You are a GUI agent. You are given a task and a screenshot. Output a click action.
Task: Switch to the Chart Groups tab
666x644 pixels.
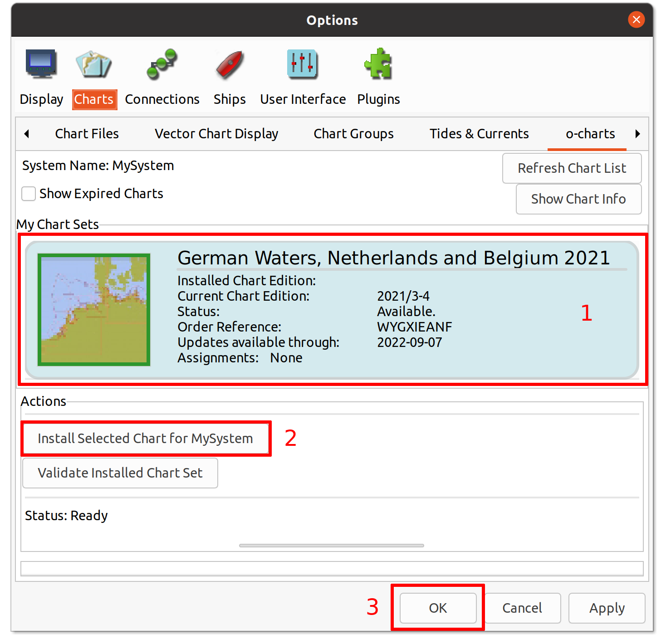[353, 134]
